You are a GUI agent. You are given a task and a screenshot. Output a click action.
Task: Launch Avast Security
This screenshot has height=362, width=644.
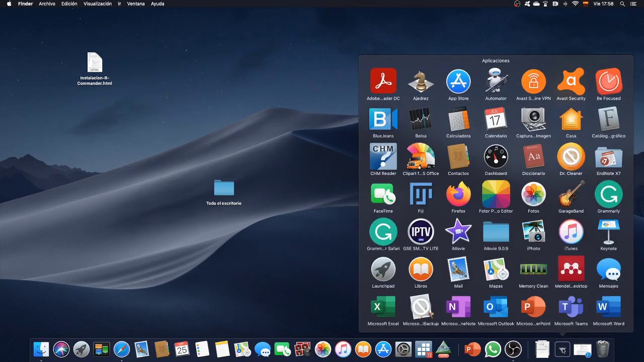pyautogui.click(x=571, y=81)
